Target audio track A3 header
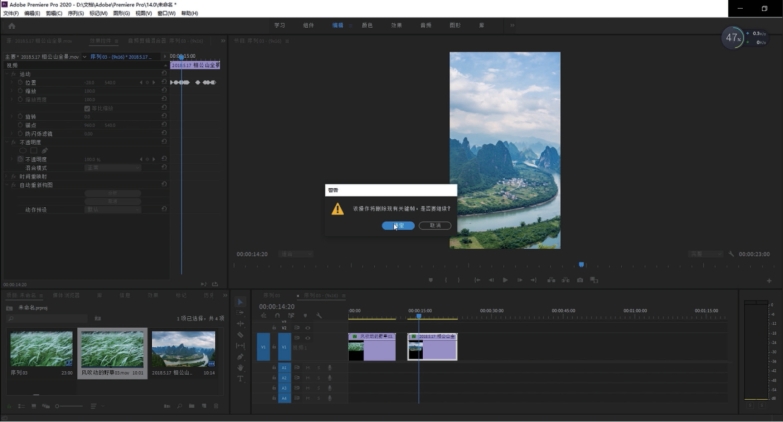 click(284, 388)
